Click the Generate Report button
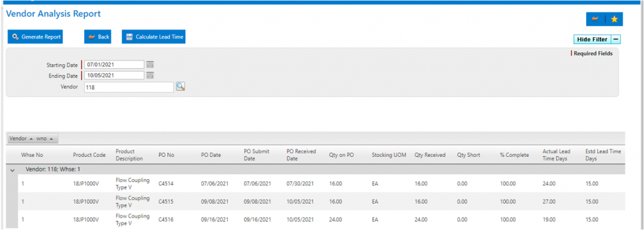644x230 pixels. click(x=35, y=37)
